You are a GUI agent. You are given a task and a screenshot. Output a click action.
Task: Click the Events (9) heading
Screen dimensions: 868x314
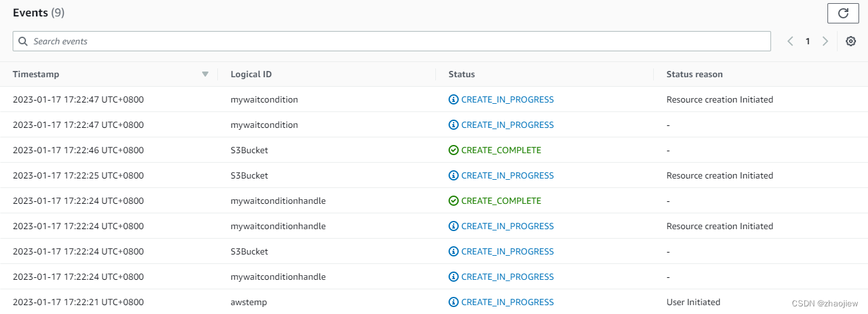39,13
